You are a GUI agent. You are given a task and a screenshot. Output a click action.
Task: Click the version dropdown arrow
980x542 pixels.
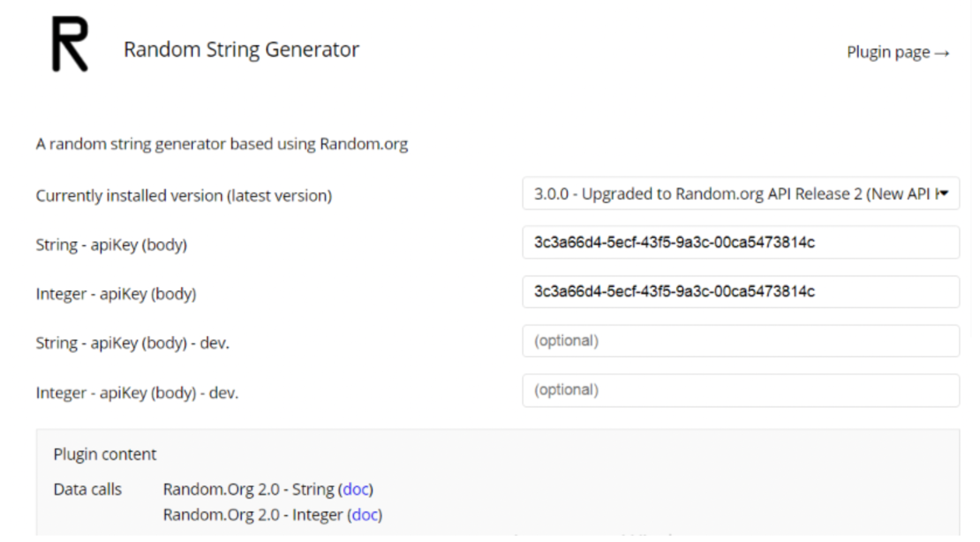click(x=944, y=193)
